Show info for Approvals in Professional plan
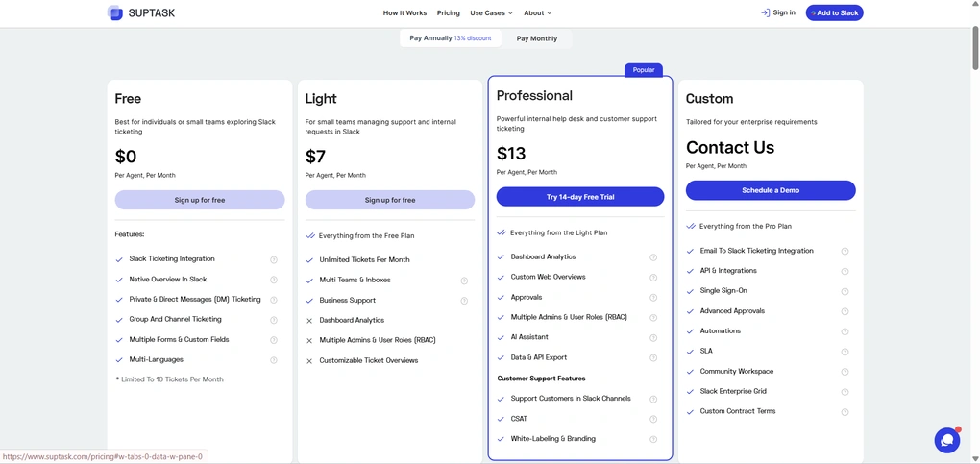This screenshot has height=464, width=980. 653,298
